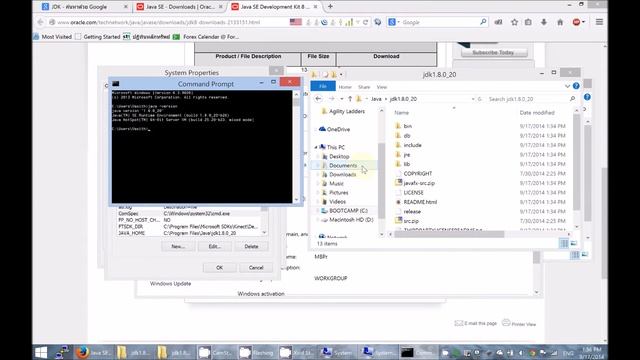Click the bookmarks list clipboard icon
The height and width of the screenshot is (360, 640).
point(528,22)
